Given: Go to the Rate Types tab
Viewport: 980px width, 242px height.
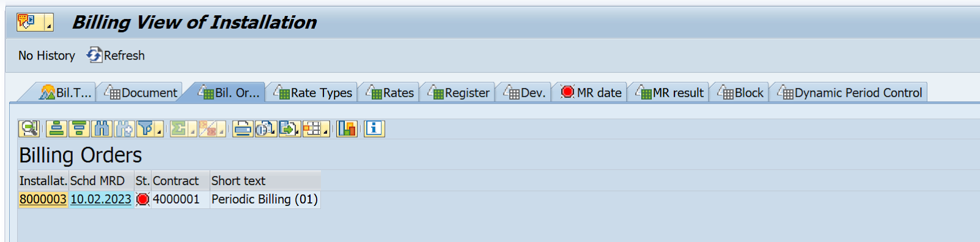Looking at the screenshot, I should [313, 93].
